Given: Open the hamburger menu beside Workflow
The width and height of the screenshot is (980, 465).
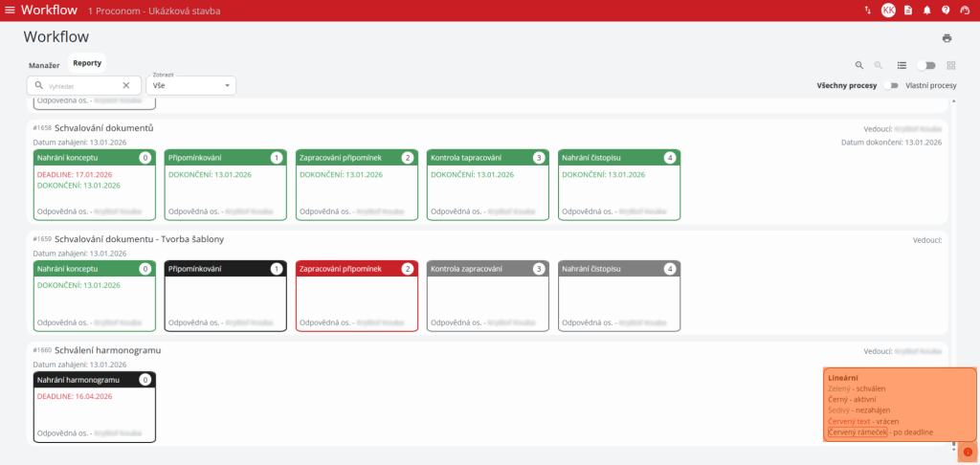Looking at the screenshot, I should [x=11, y=11].
